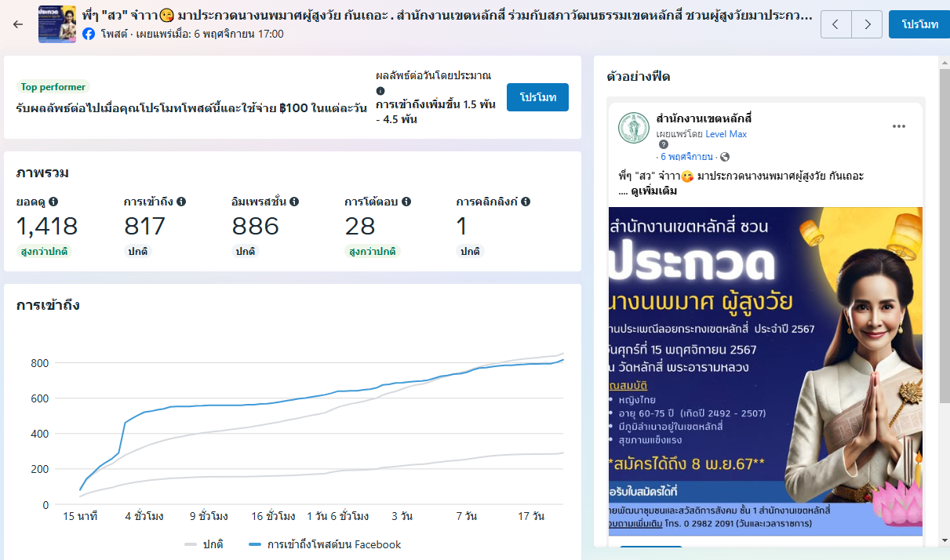Click the 6 พฤศจิกายน post date link

click(x=686, y=157)
